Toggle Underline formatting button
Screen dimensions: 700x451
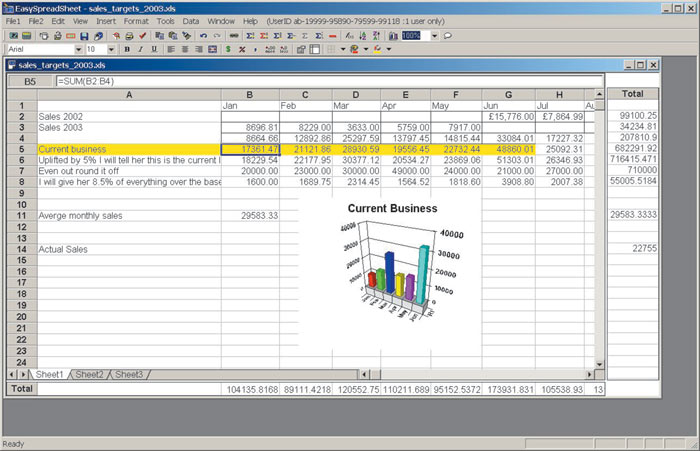155,49
